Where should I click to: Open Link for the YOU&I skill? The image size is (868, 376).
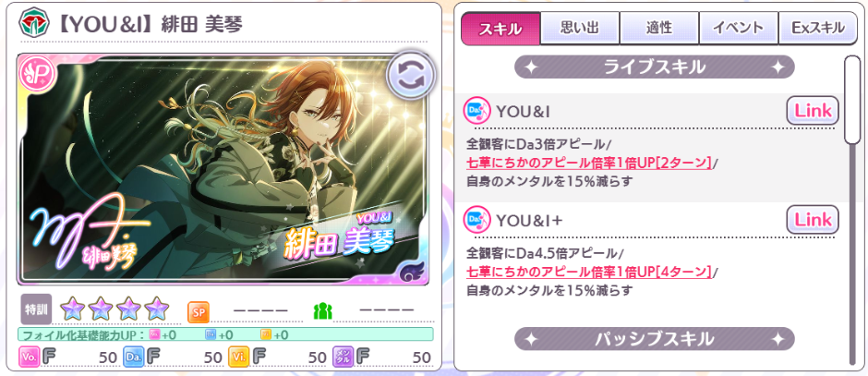[x=813, y=111]
